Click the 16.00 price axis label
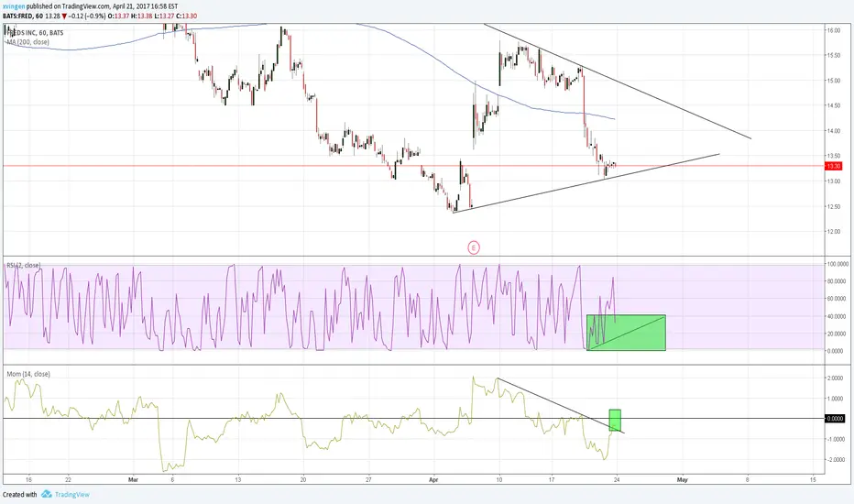854x504 pixels. tap(833, 30)
